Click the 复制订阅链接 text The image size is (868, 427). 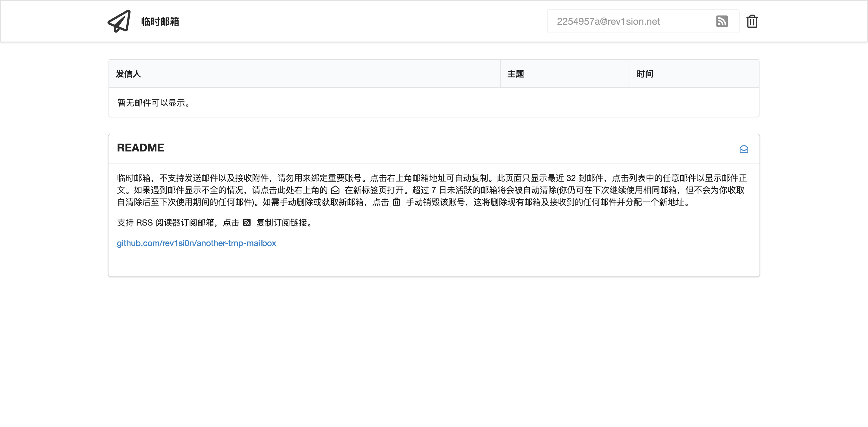[x=281, y=223]
